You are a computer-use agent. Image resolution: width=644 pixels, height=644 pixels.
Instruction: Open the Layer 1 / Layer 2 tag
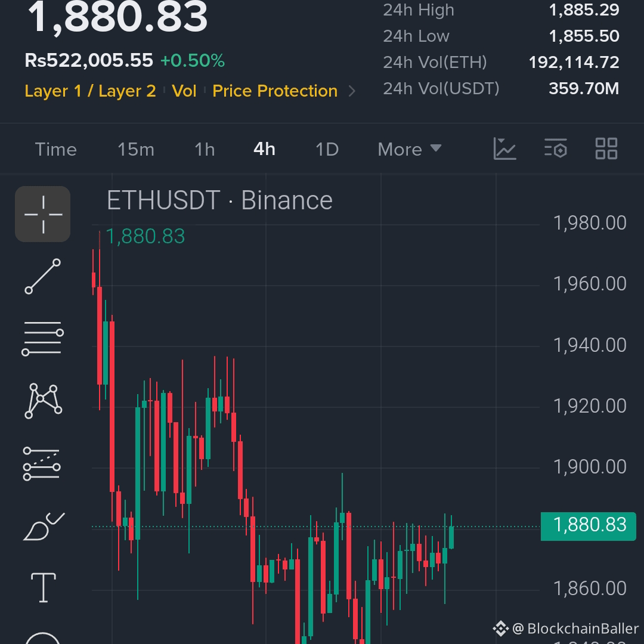pos(91,91)
